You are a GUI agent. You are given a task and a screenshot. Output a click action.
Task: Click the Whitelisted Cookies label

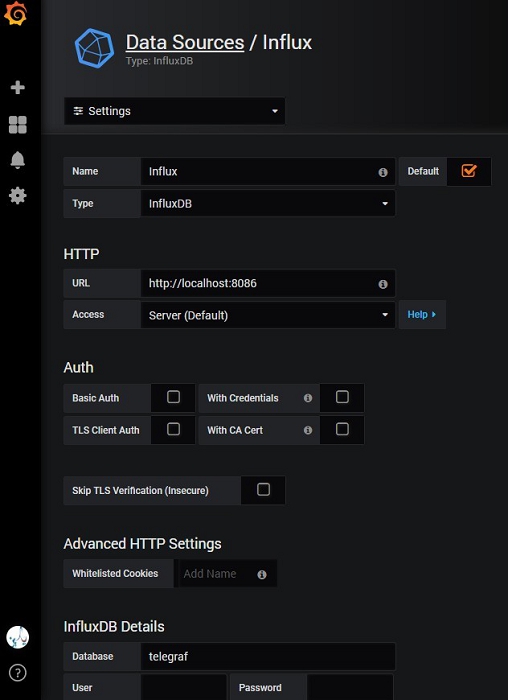pos(115,574)
